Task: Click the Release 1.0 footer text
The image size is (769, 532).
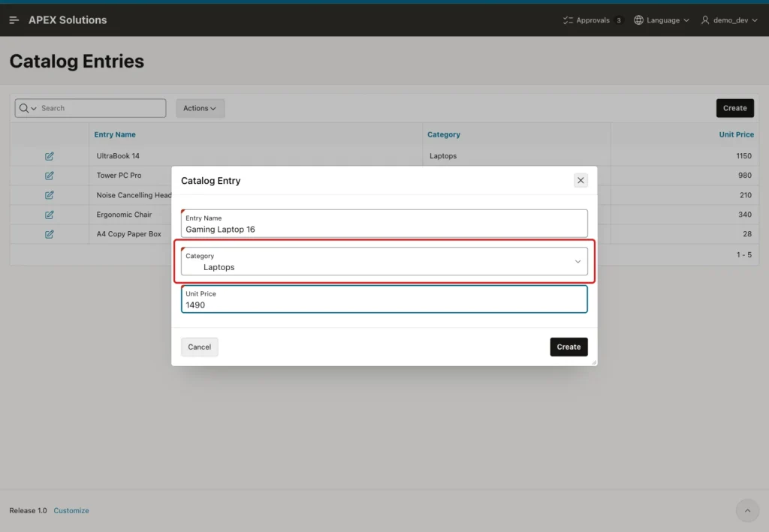Action: coord(28,510)
